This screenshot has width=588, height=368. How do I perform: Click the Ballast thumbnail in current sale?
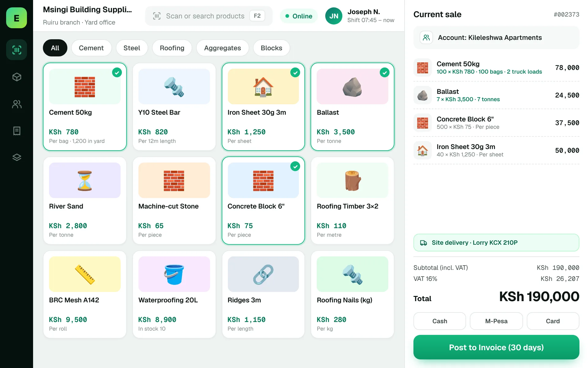click(x=423, y=95)
